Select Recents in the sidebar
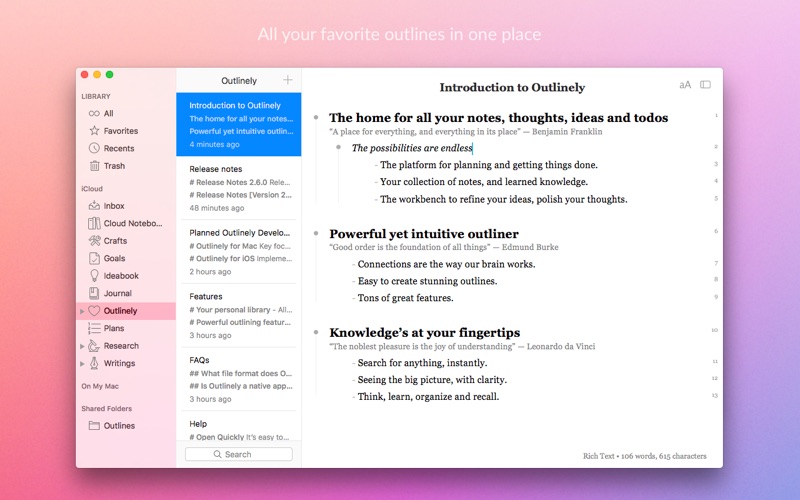 (126, 148)
